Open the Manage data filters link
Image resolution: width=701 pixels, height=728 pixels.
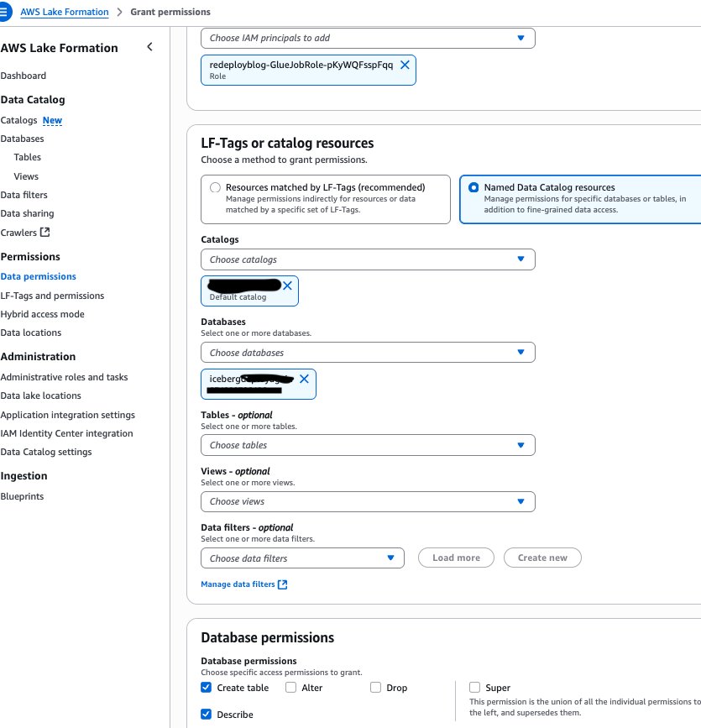238,584
